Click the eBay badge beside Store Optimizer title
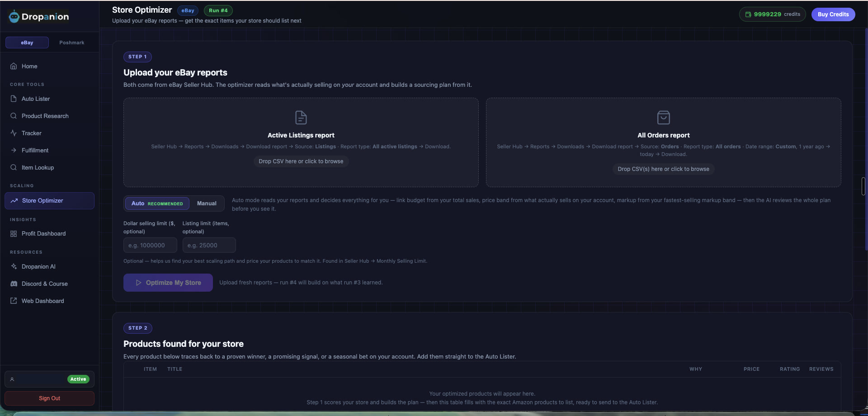868x416 pixels. (x=188, y=10)
